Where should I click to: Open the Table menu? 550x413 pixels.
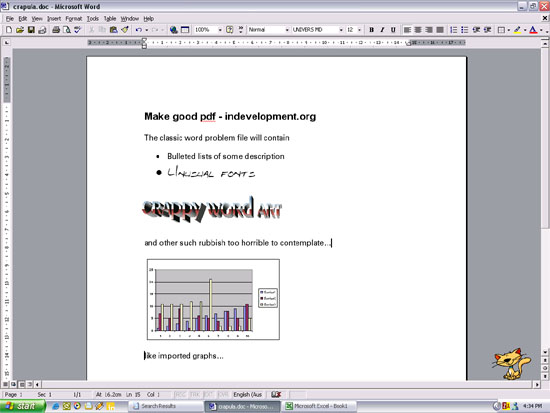[110, 19]
